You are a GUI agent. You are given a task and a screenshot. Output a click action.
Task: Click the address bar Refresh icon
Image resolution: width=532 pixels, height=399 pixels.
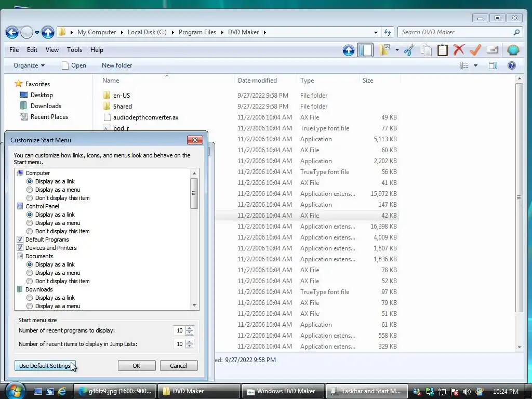[388, 33]
